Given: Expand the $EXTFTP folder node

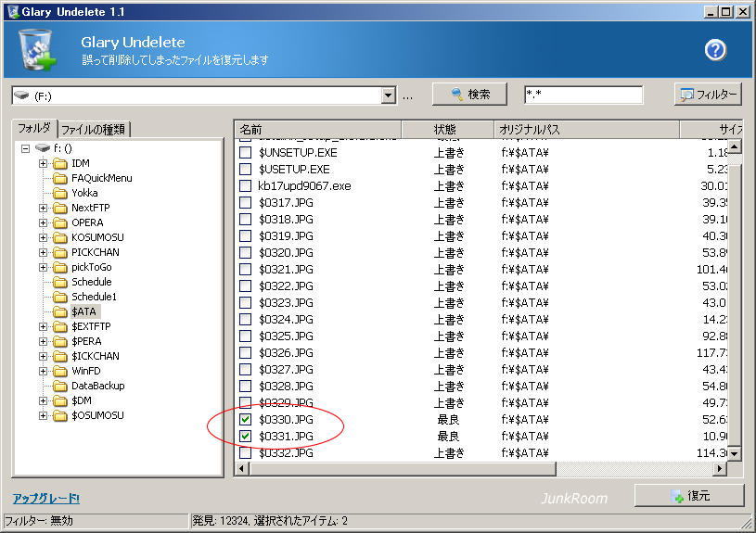Looking at the screenshot, I should (43, 326).
